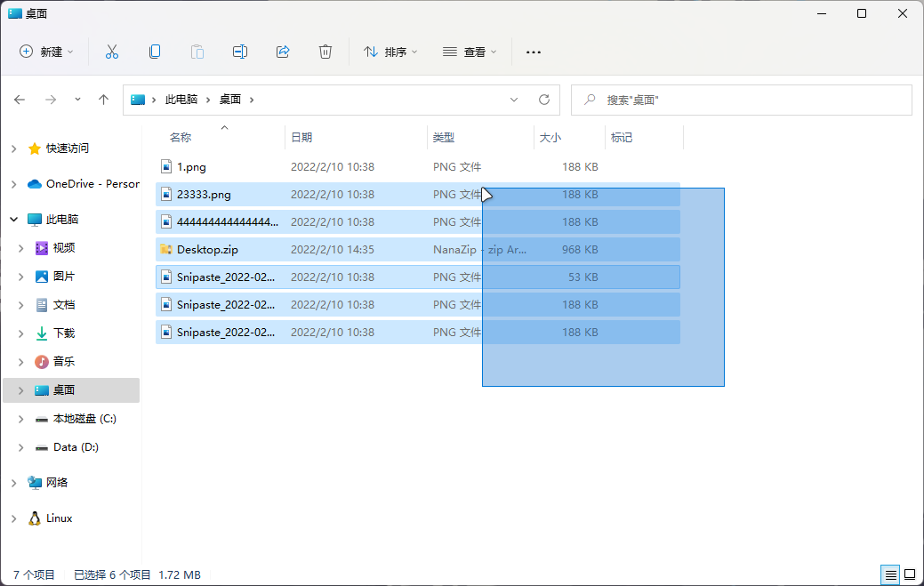Screen dimensions: 924x586
Task: Click 7 个项目 in status bar
Action: click(34, 574)
